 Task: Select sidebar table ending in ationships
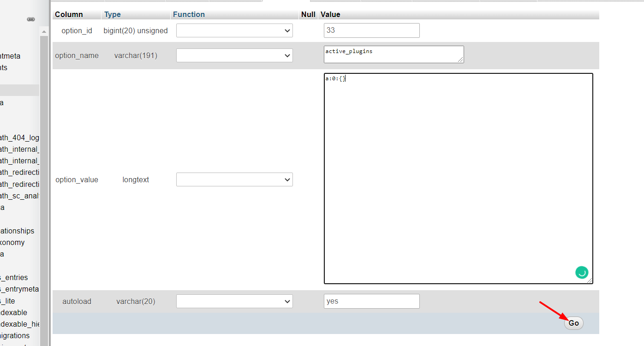tap(17, 231)
